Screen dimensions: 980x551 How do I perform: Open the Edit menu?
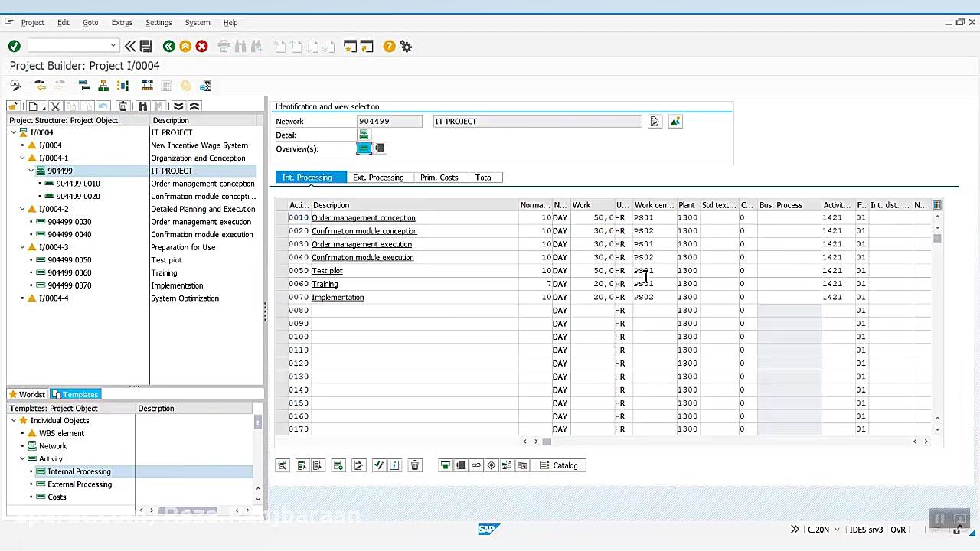[64, 23]
